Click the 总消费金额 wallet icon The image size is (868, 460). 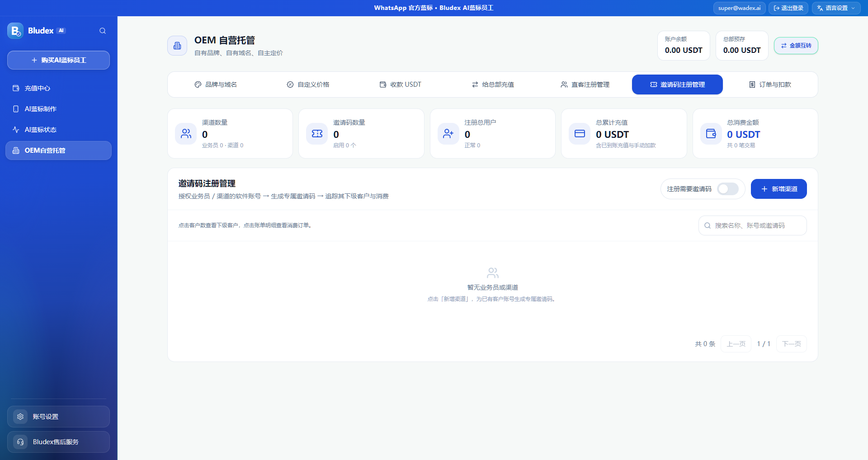(x=711, y=134)
